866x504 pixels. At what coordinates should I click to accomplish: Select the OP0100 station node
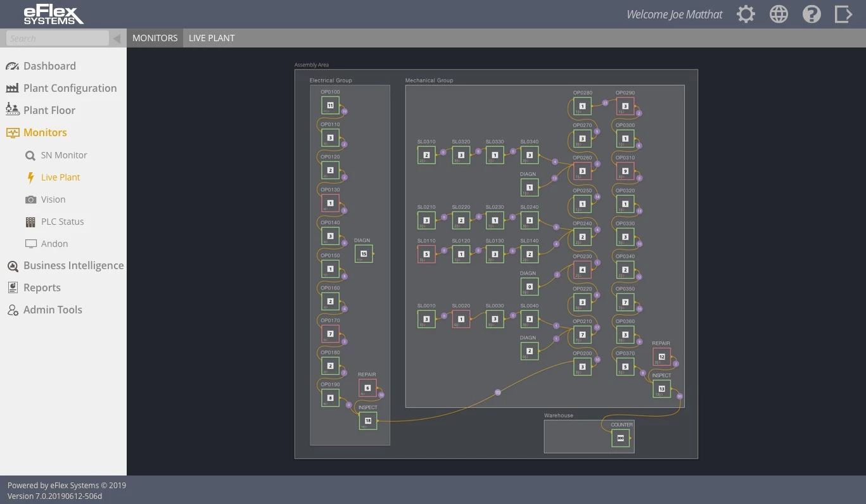point(330,105)
